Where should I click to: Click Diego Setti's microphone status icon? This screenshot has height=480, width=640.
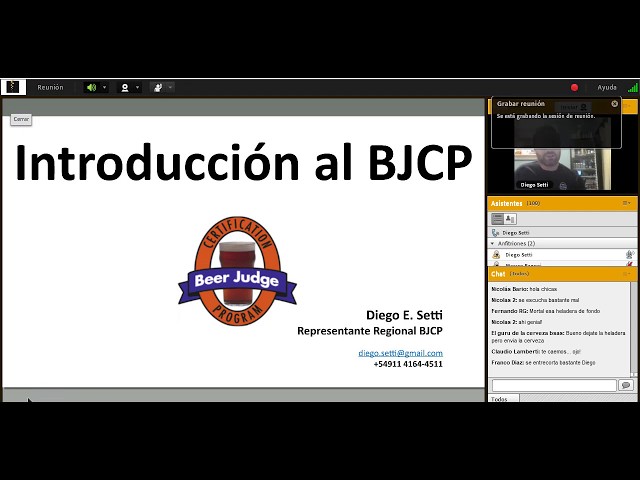click(x=630, y=255)
